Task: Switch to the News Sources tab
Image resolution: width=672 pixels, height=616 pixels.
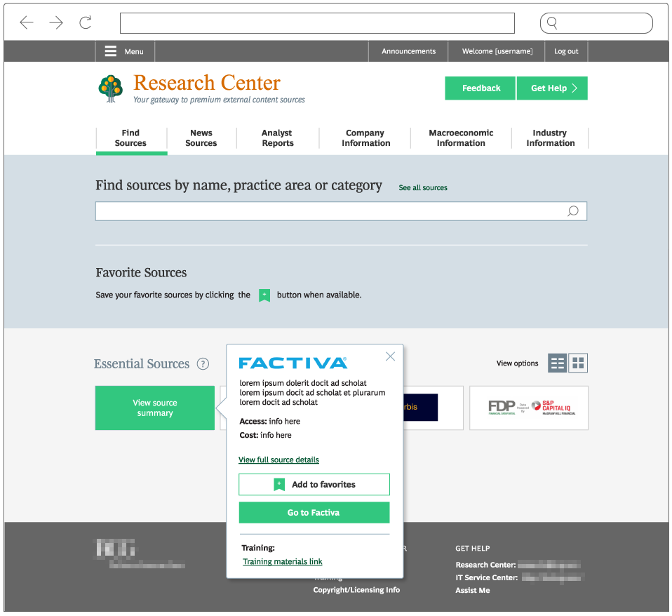Action: pyautogui.click(x=201, y=138)
